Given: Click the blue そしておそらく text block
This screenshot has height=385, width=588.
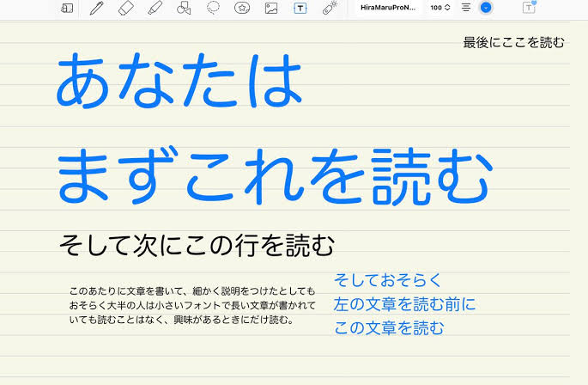Looking at the screenshot, I should (x=404, y=304).
